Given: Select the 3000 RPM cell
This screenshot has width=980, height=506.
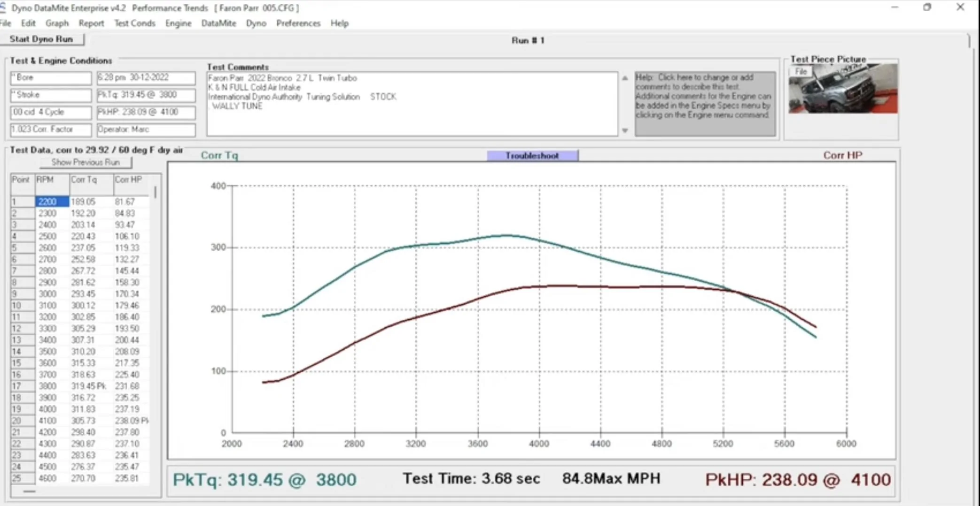Looking at the screenshot, I should pos(52,294).
